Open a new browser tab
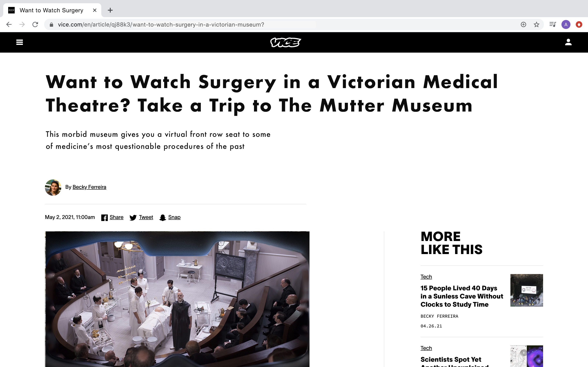The height and width of the screenshot is (367, 588). (110, 10)
